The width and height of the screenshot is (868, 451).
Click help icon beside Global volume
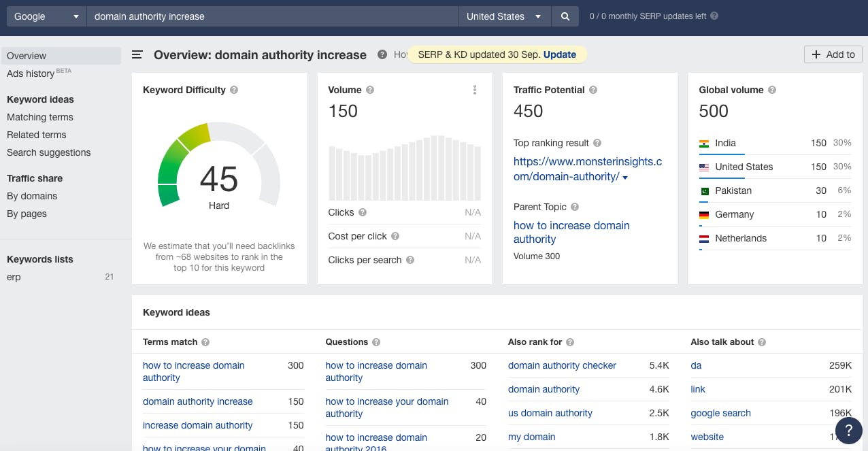tap(772, 90)
